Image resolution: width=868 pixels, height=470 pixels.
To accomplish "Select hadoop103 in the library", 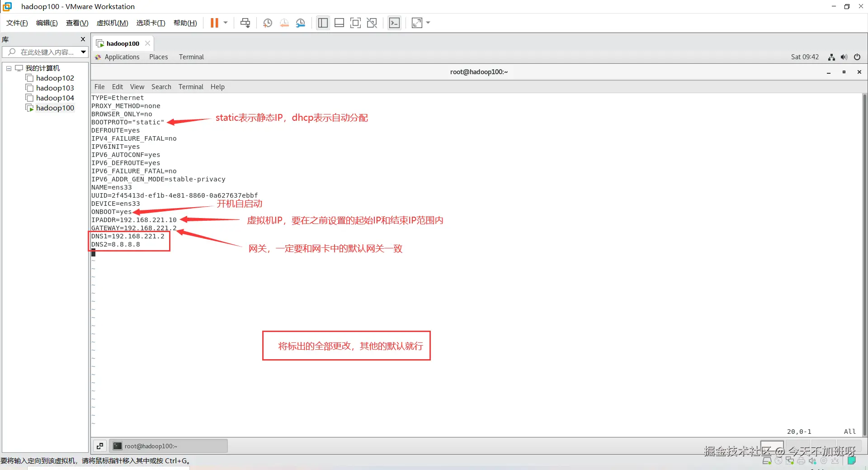I will 55,88.
